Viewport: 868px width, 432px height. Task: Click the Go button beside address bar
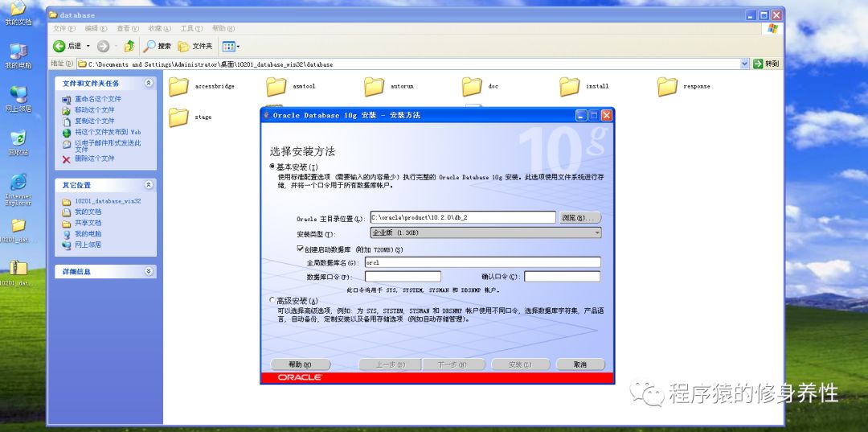[766, 64]
